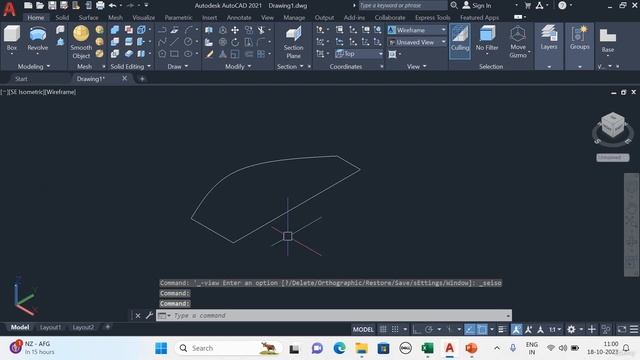
Task: Activate the Rotate tool in Modify panel
Action: click(235, 42)
